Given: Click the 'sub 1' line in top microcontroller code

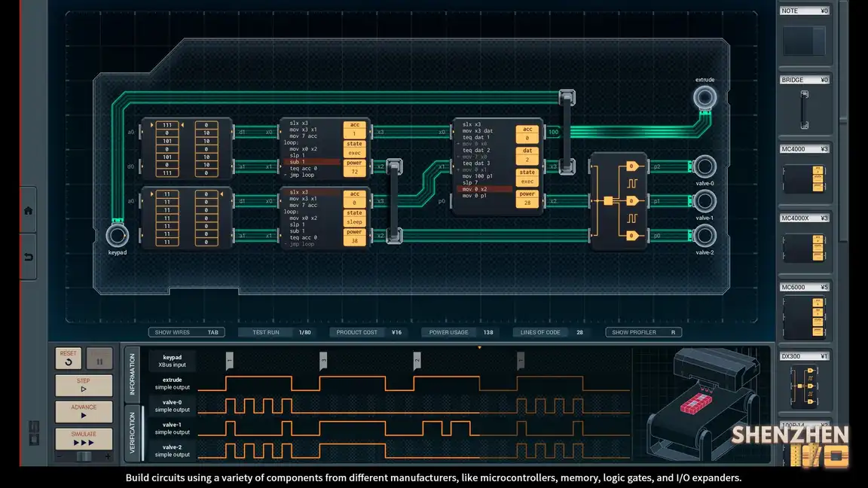Looking at the screenshot, I should point(312,162).
